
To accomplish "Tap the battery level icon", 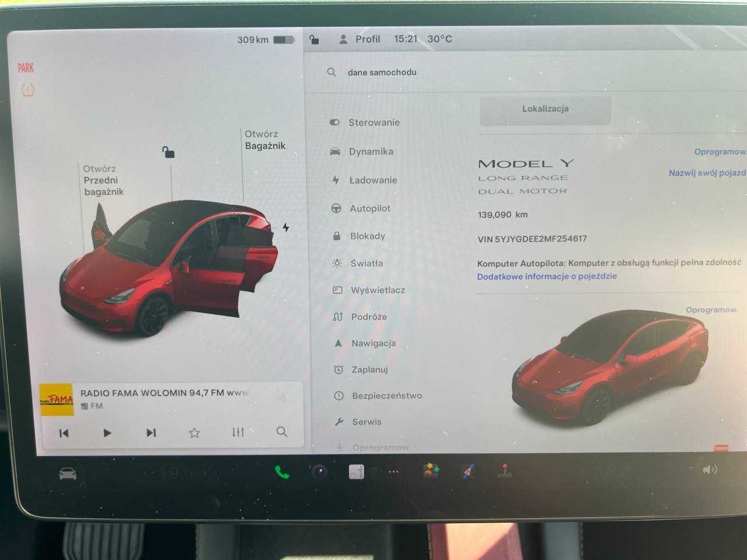I will (x=284, y=40).
